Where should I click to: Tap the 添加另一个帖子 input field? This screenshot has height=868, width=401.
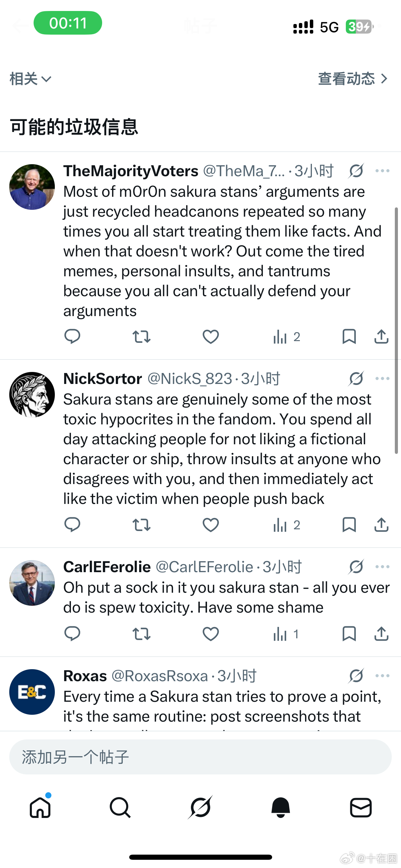point(200,757)
